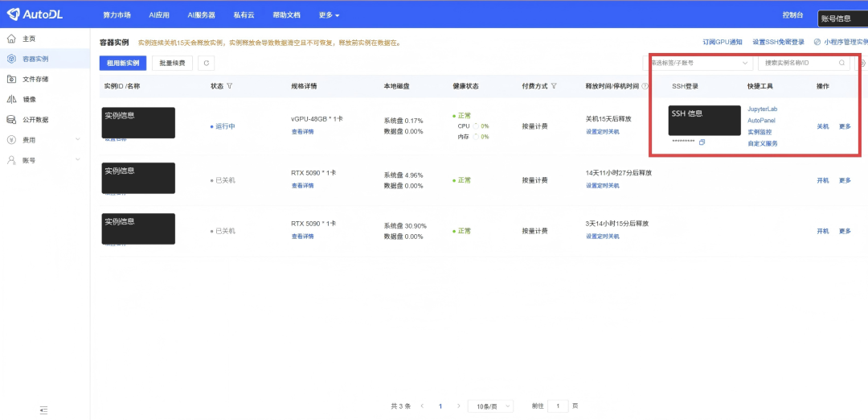Open the 筛选标签/子账号 dropdown
The width and height of the screenshot is (868, 420).
click(x=698, y=64)
